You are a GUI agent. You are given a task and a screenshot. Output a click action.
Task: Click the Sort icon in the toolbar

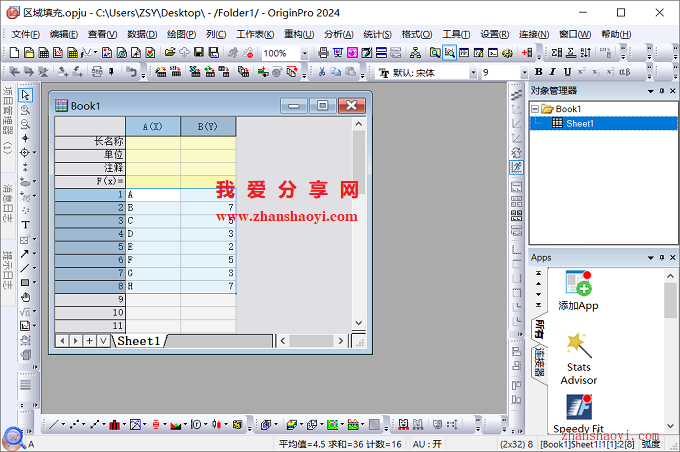tap(585, 53)
